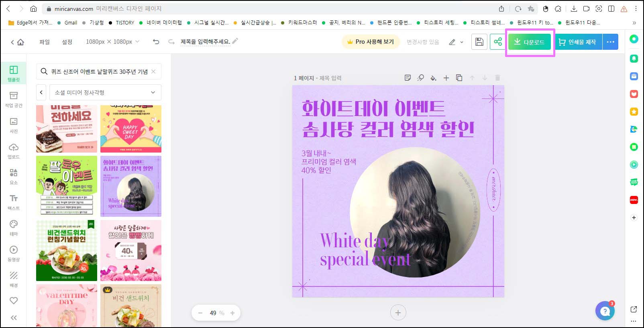The width and height of the screenshot is (644, 328).
Task: Click the browser downloads icon
Action: [574, 8]
